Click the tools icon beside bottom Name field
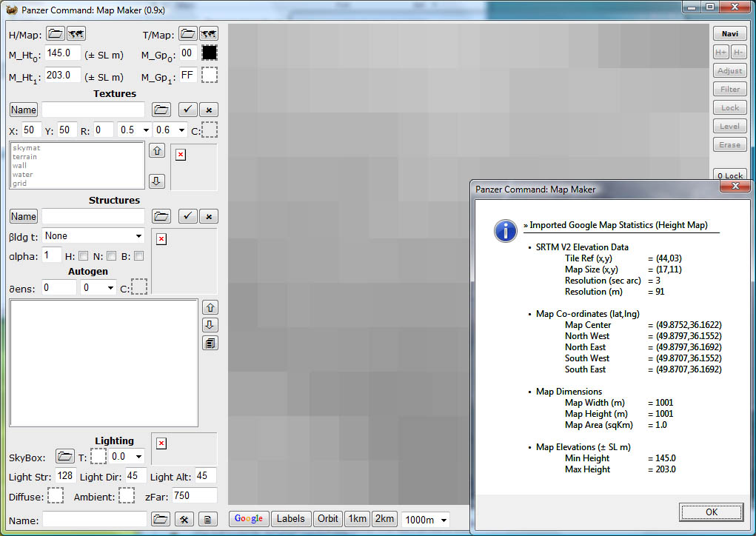Viewport: 756px width, 536px height. 184,519
